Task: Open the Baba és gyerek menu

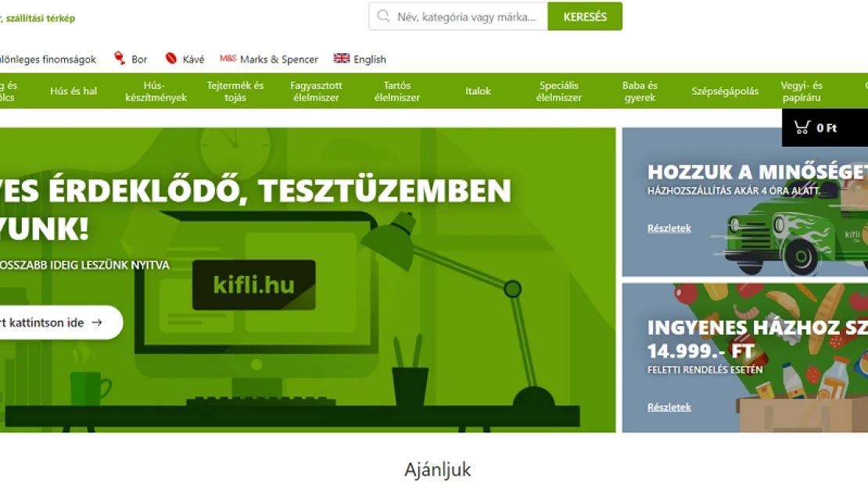Action: click(640, 91)
